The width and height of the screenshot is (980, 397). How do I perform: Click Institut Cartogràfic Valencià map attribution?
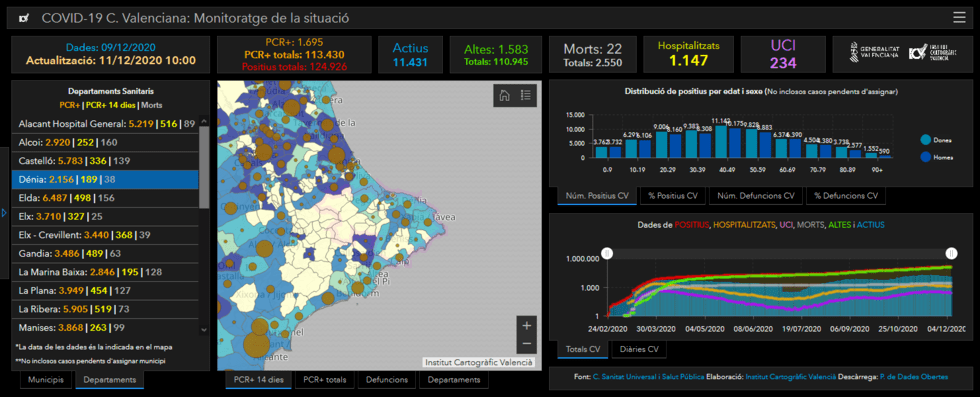click(479, 362)
